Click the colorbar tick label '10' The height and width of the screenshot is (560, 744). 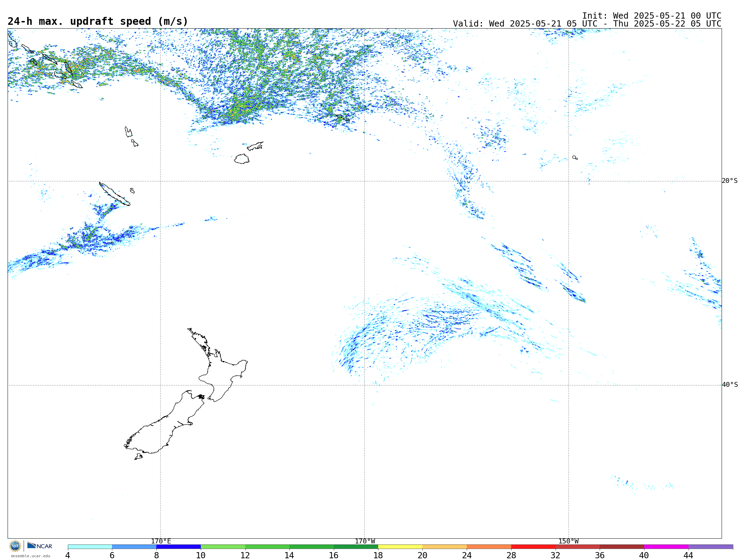pos(200,555)
